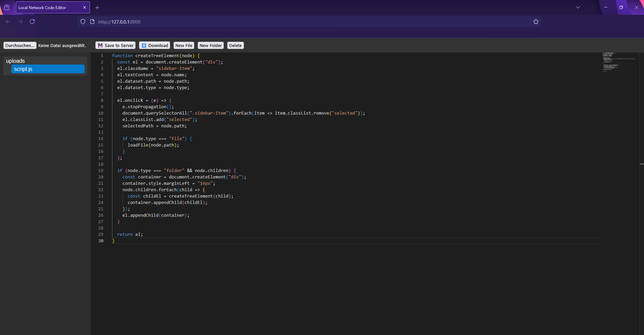Click 'selectedPath' on line 12
The image size is (644, 335).
coord(138,126)
